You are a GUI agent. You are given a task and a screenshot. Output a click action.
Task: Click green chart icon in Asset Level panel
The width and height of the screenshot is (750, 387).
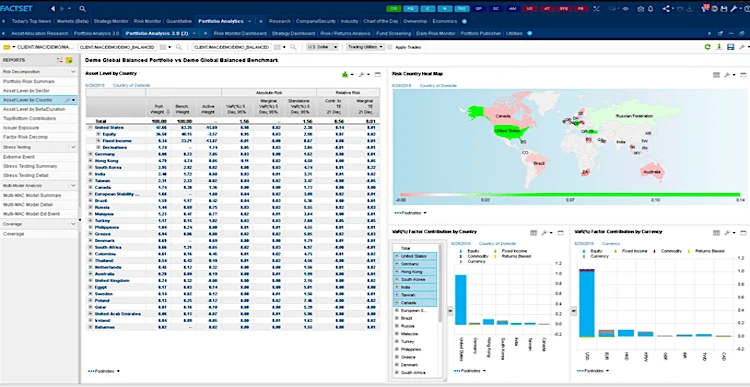tap(345, 74)
